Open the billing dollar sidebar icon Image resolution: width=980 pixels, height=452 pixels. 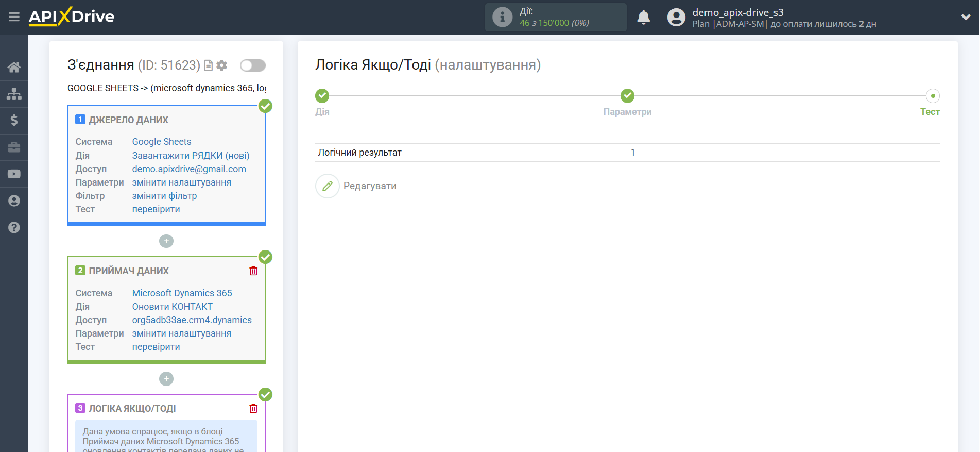pos(14,121)
